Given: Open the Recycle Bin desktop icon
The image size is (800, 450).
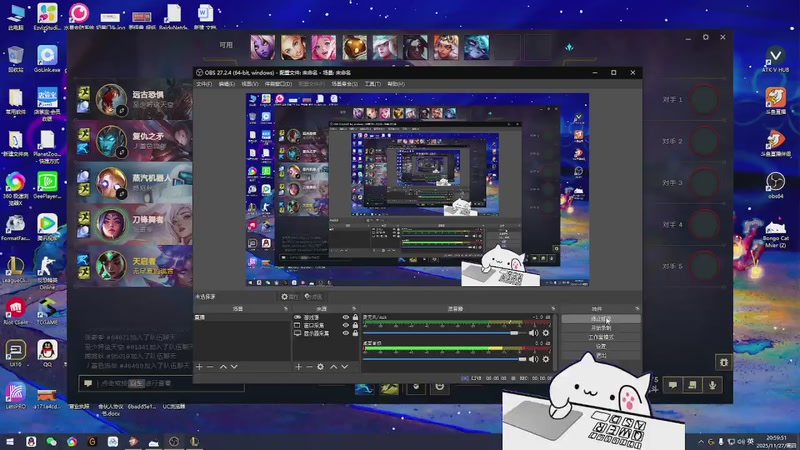Looking at the screenshot, I should (x=16, y=59).
